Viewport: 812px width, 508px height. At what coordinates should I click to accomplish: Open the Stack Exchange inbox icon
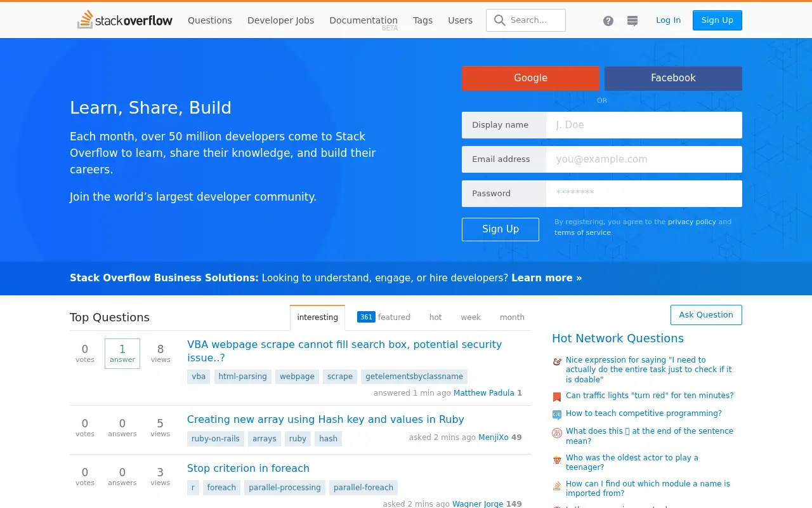632,20
